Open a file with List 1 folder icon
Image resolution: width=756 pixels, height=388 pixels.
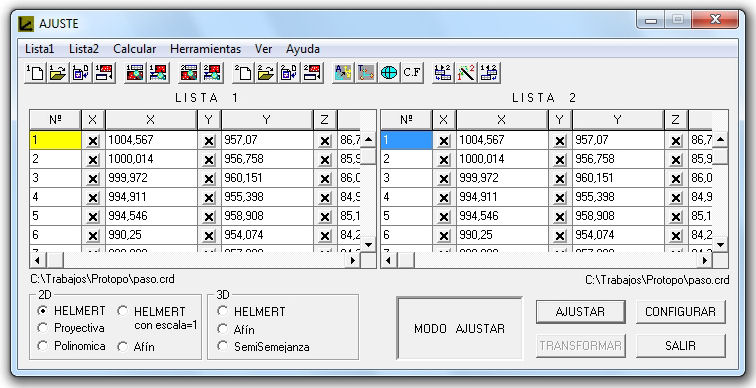58,73
